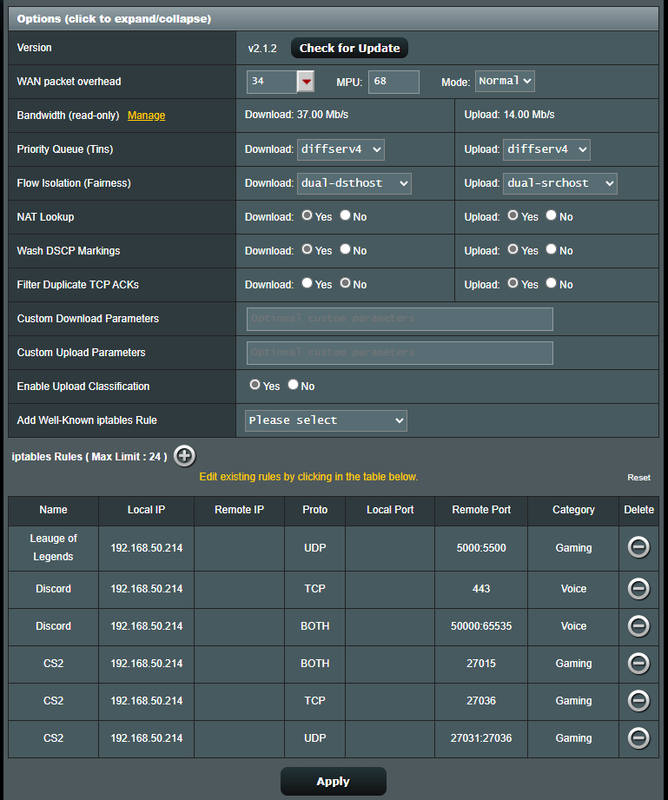Viewport: 668px width, 800px height.
Task: Collapse the Options section header
Action: [113, 19]
